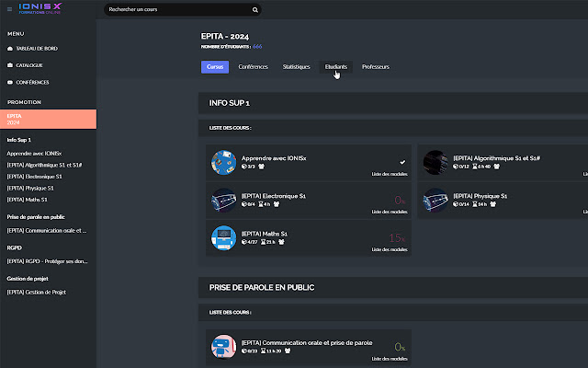Click sidebar heading RGPD
Image resolution: width=588 pixels, height=368 pixels.
(x=15, y=247)
